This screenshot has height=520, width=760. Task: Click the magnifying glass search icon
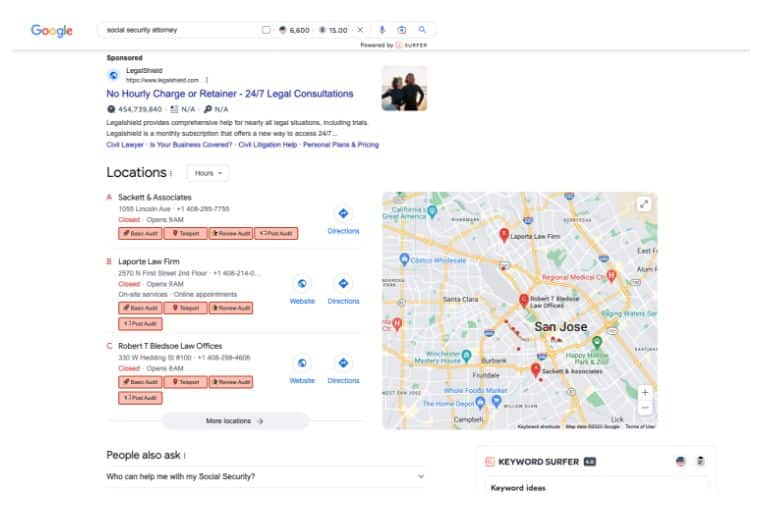tap(422, 30)
